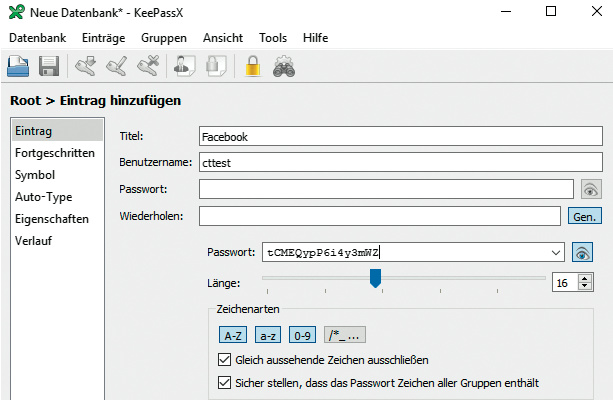Uncheck 'Sicher stellen' all groups checkbox
Image resolution: width=613 pixels, height=400 pixels.
224,383
